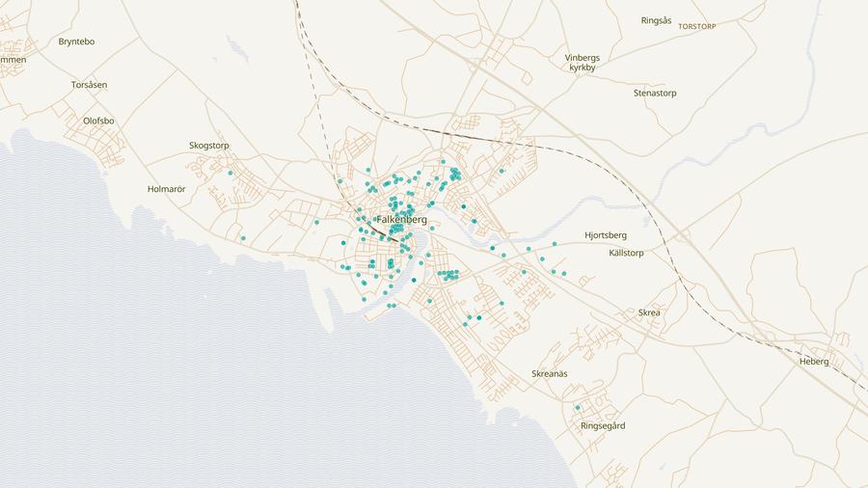The height and width of the screenshot is (488, 868).
Task: Select the Källstorp place label
Action: pos(626,253)
